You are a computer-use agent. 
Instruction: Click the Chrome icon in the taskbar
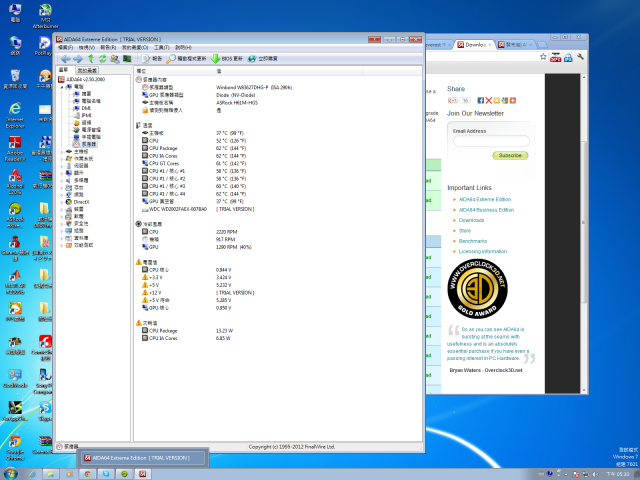click(87, 474)
